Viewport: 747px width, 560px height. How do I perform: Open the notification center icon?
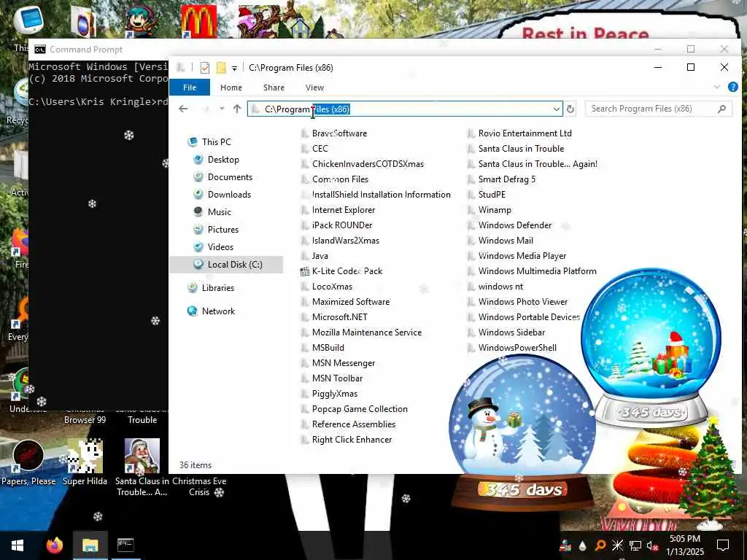click(x=723, y=545)
